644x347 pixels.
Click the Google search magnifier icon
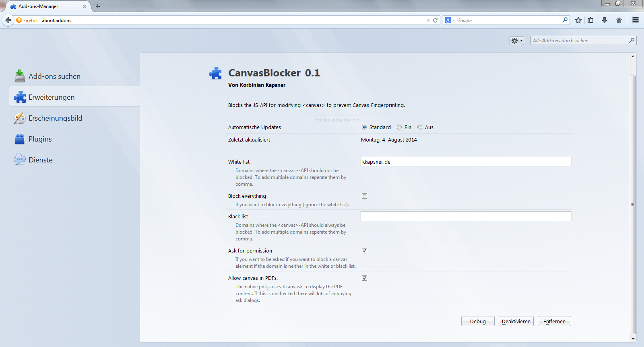[x=565, y=20]
